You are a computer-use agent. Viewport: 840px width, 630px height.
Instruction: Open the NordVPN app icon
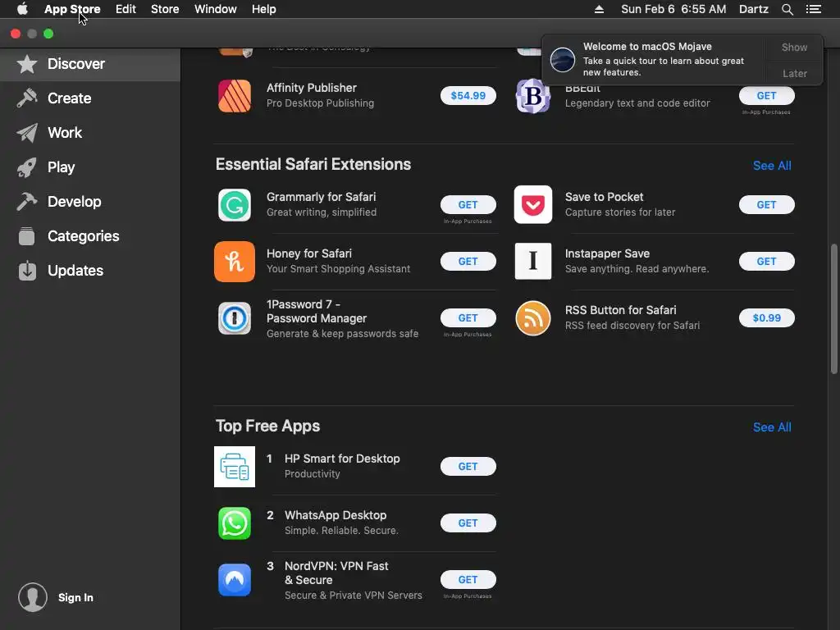coord(235,580)
